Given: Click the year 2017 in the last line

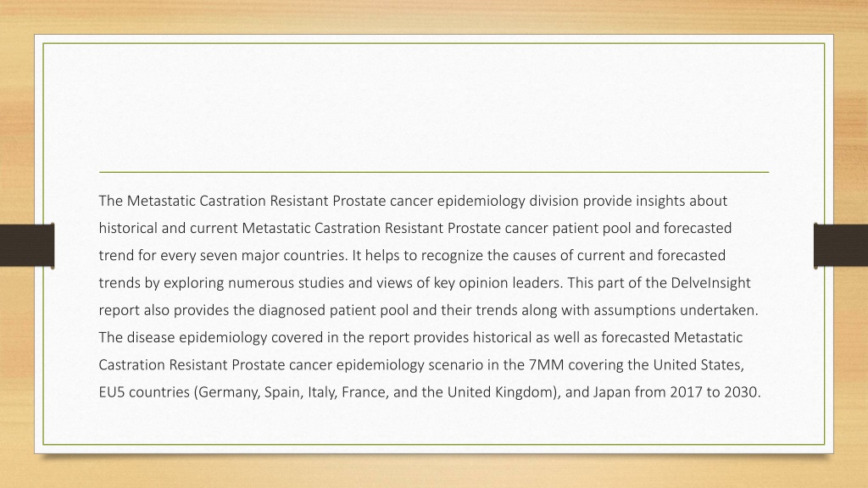Looking at the screenshot, I should pyautogui.click(x=687, y=392).
